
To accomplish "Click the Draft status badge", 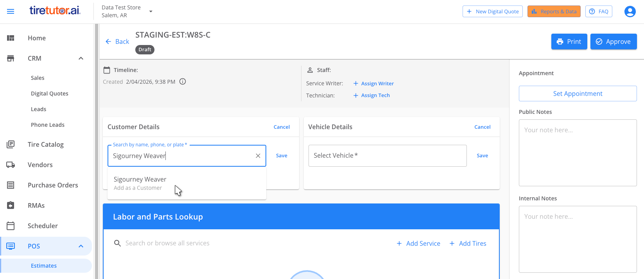I will tap(145, 50).
